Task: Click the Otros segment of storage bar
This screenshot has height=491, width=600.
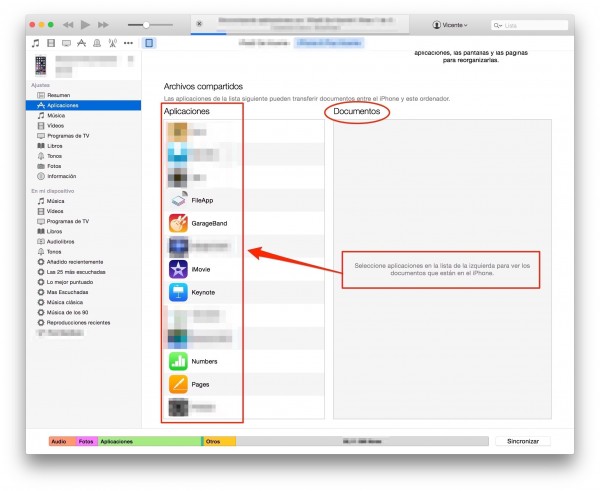Action: [220, 441]
